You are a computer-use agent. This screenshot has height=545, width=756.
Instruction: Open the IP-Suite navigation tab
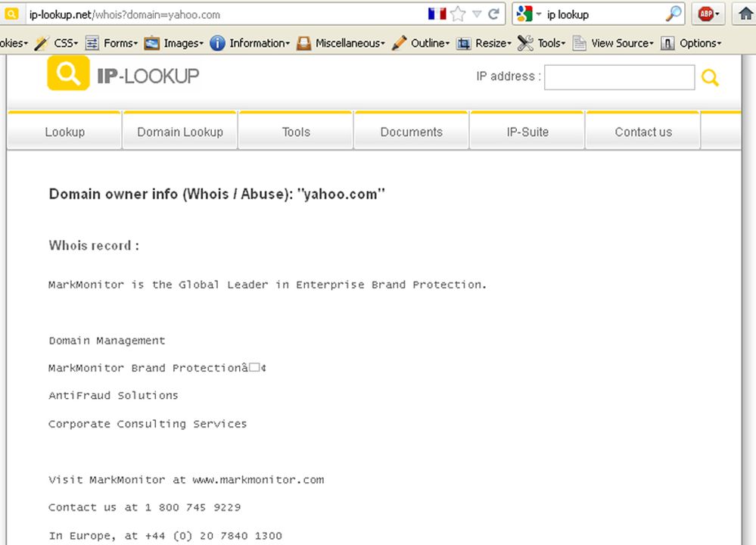[527, 132]
